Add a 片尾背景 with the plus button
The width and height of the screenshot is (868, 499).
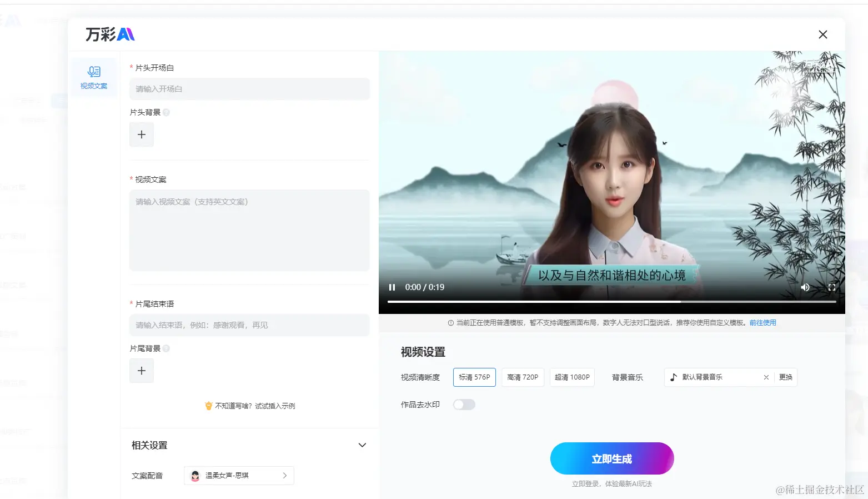tap(142, 371)
